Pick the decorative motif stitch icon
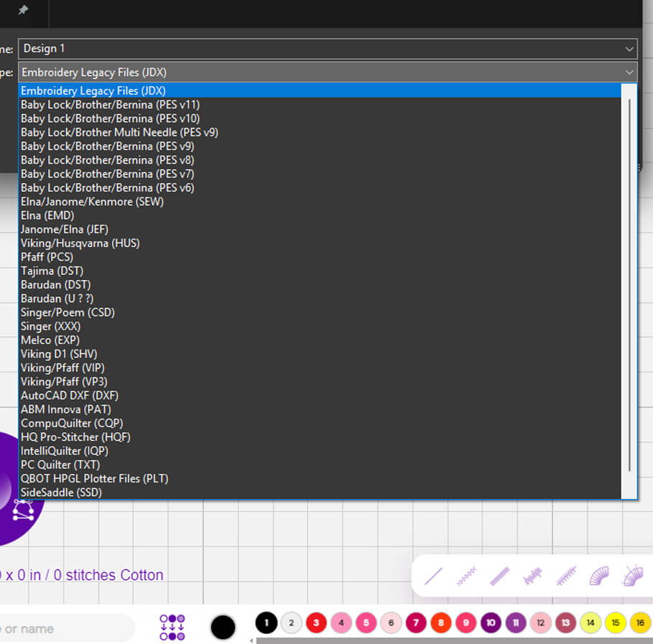 [532, 575]
